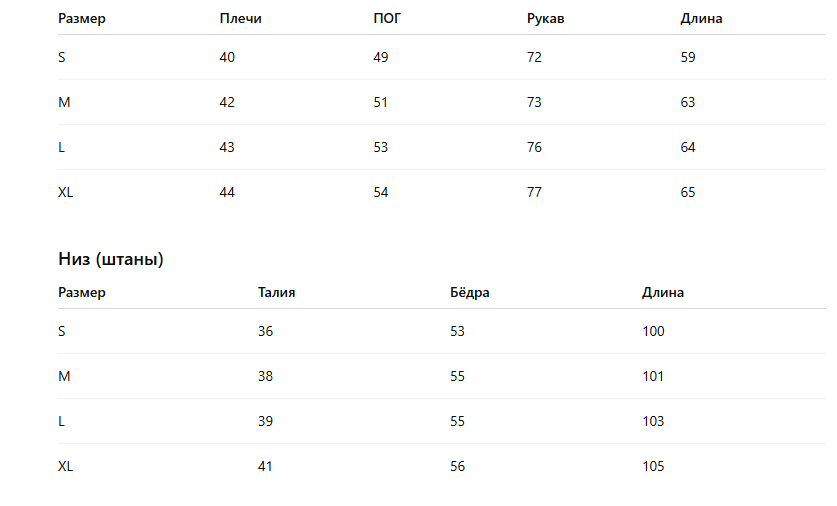
Task: Click the "ПОГ" column header
Action: pyautogui.click(x=386, y=18)
